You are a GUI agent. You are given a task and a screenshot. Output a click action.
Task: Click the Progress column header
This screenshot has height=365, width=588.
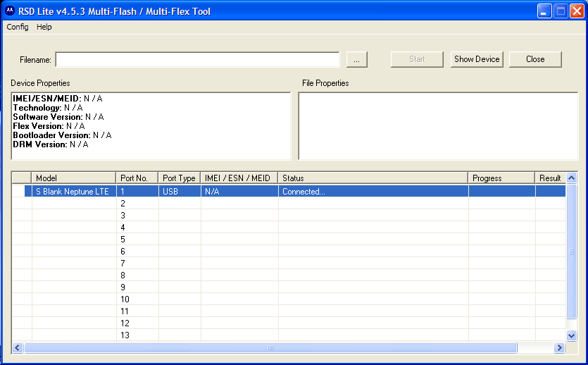point(501,178)
